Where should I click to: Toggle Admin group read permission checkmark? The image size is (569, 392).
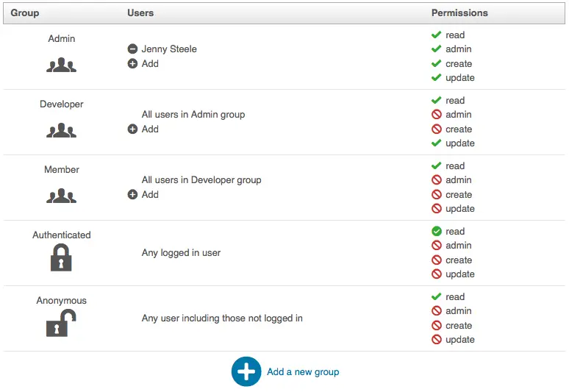[x=436, y=35]
